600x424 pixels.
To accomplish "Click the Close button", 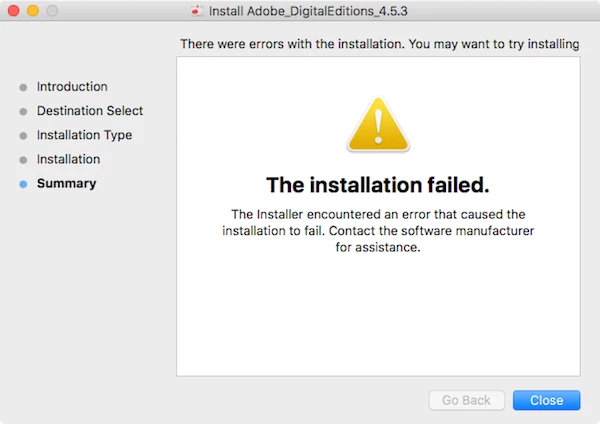I will [x=546, y=400].
